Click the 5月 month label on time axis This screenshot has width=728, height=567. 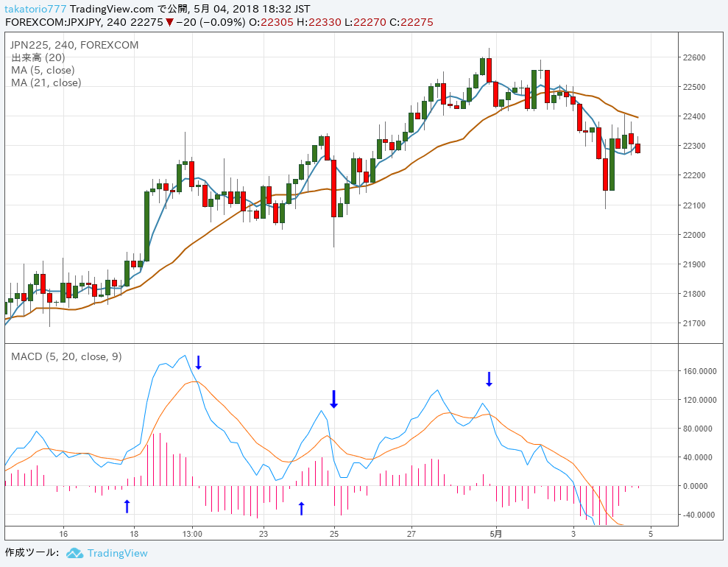coord(496,534)
